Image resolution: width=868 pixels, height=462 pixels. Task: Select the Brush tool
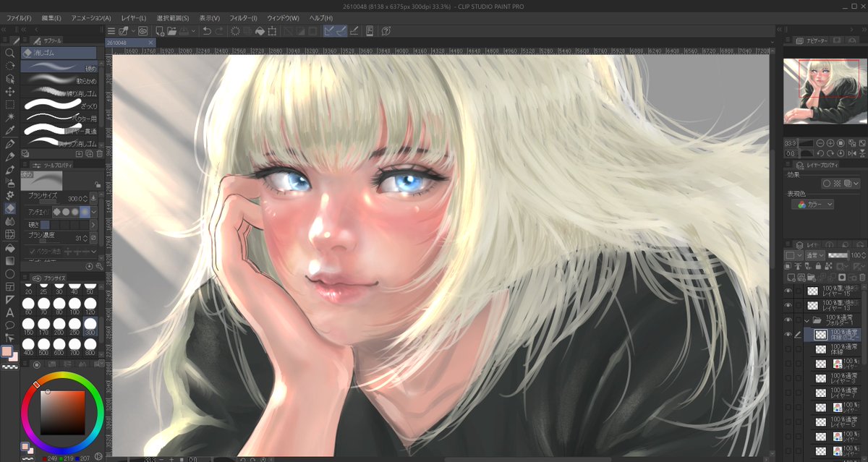(9, 170)
